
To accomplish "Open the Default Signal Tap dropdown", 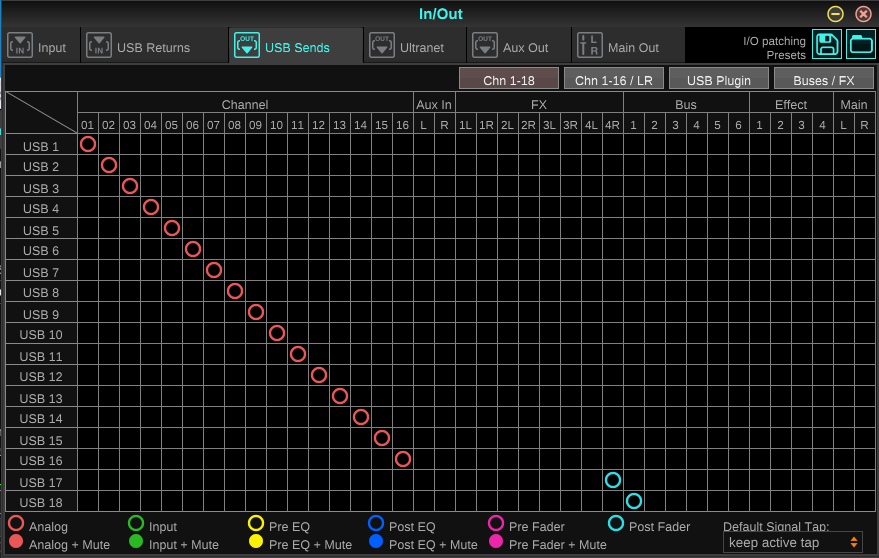I will (790, 543).
